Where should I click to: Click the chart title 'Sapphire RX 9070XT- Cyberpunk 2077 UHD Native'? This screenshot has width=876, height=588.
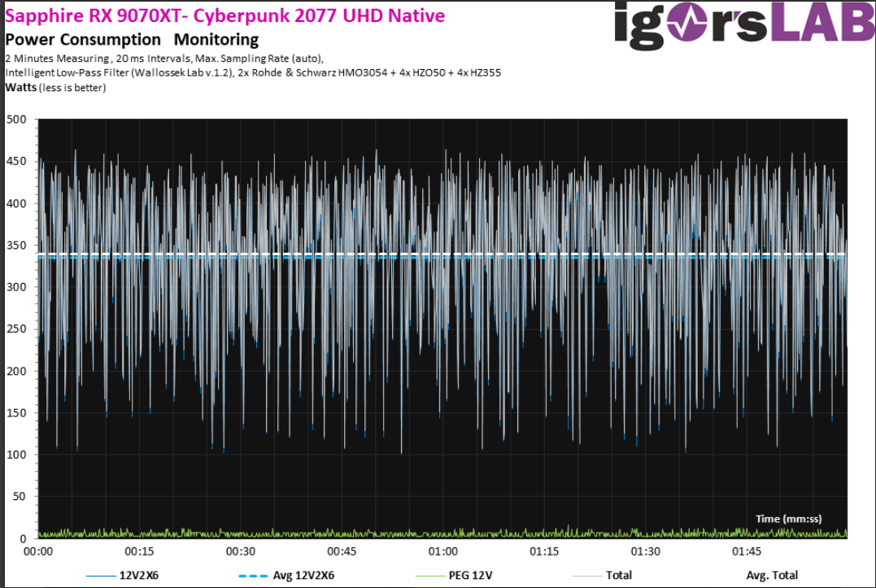click(225, 15)
